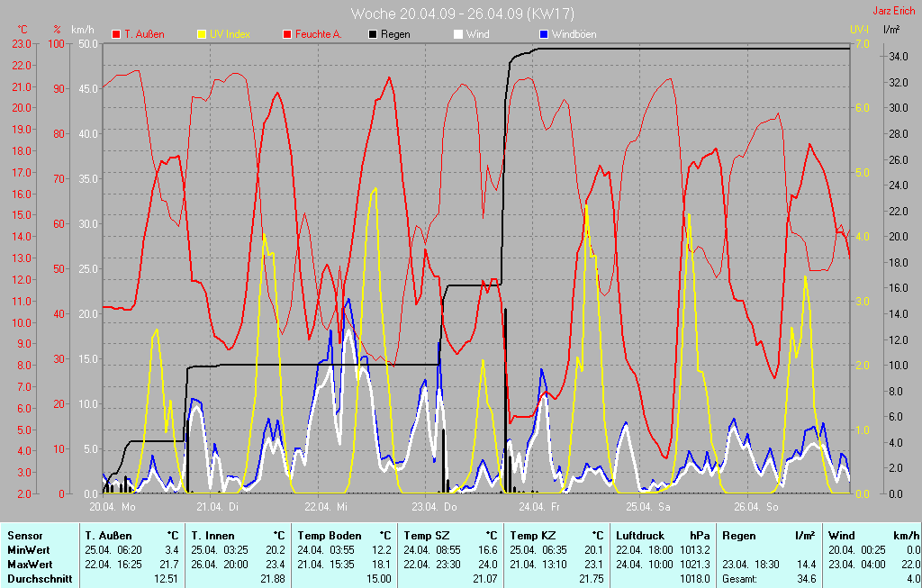Click the T. Innen column header
Image resolution: width=922 pixels, height=588 pixels.
(x=212, y=536)
